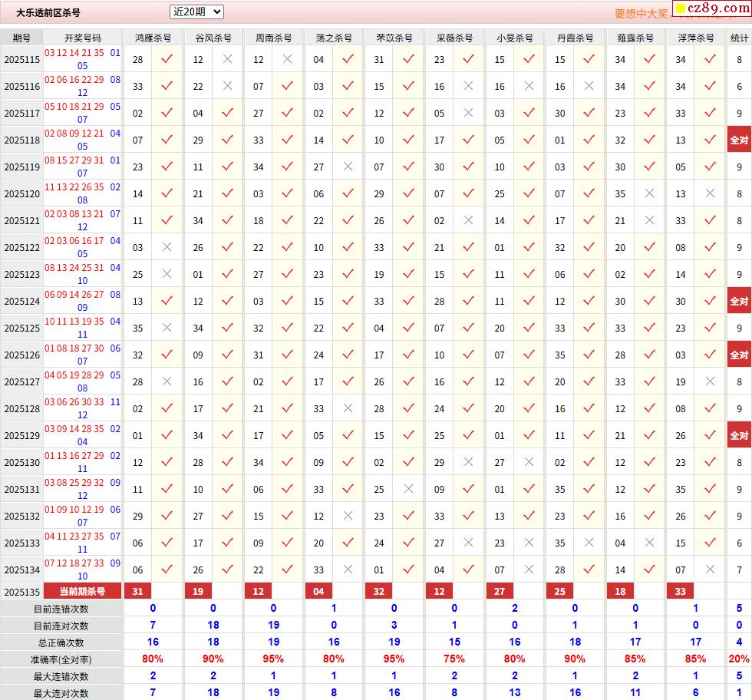This screenshot has height=700, width=752.
Task: Open the 近20期 period dropdown
Action: pyautogui.click(x=196, y=12)
